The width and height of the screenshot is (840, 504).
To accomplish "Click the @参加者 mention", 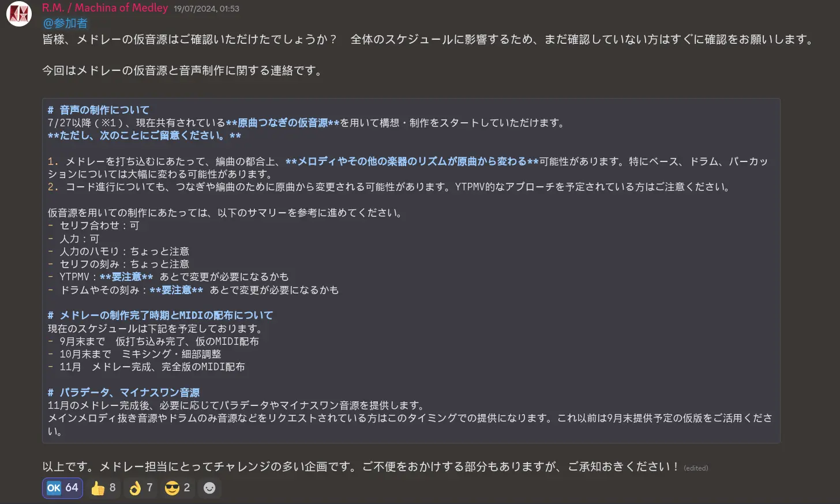I will tap(65, 23).
